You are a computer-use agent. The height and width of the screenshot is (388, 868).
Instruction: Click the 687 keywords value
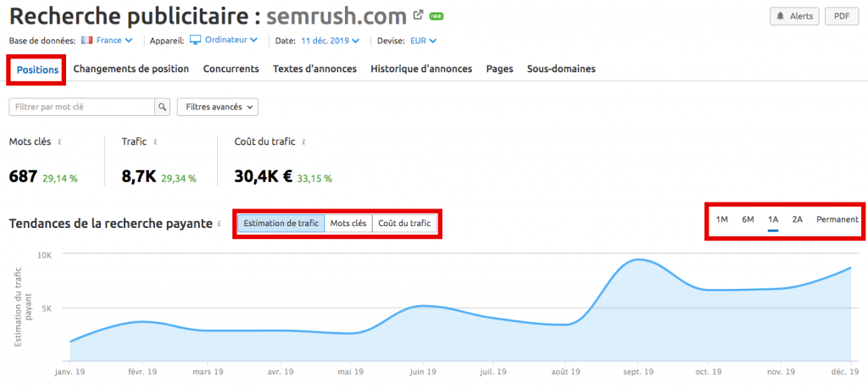click(x=23, y=178)
